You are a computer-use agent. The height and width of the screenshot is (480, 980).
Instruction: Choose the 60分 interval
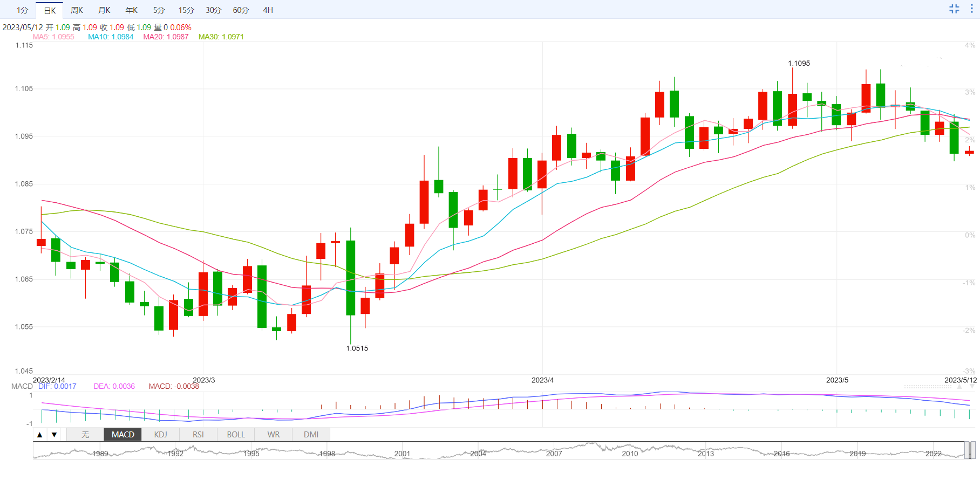point(241,10)
